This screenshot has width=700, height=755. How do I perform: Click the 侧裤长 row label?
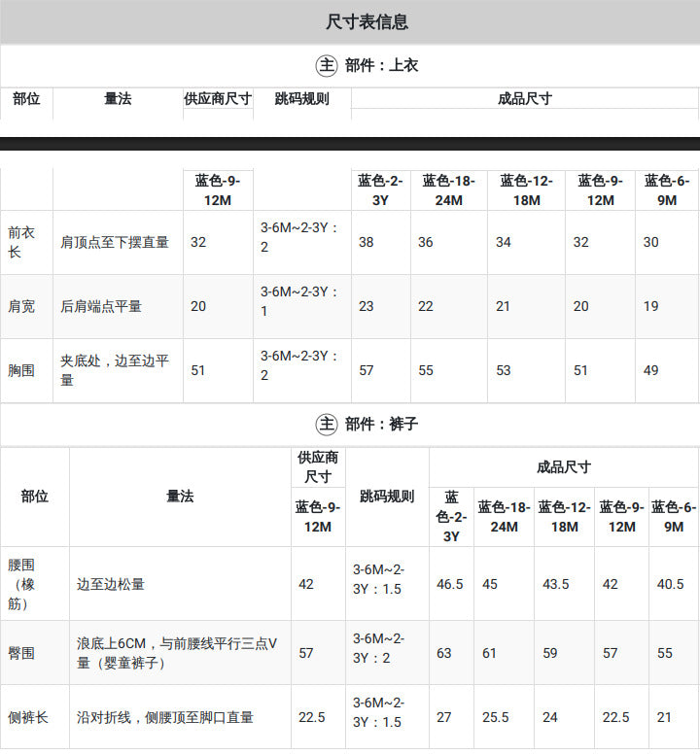click(28, 717)
